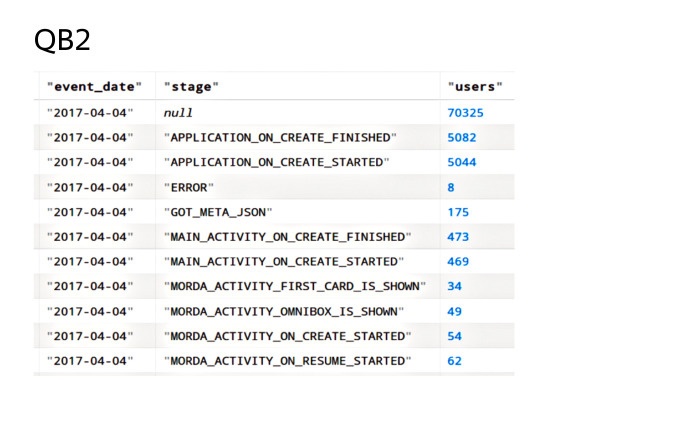Select "MORDA_ACTIVITY_ON_CREATE_STARTED" stage cell
Image resolution: width=699 pixels, height=437 pixels.
[288, 336]
